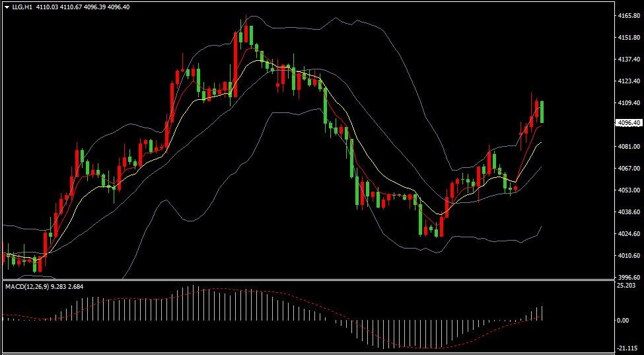Click the 4010.60 price axis label
The image size is (644, 355).
[629, 255]
